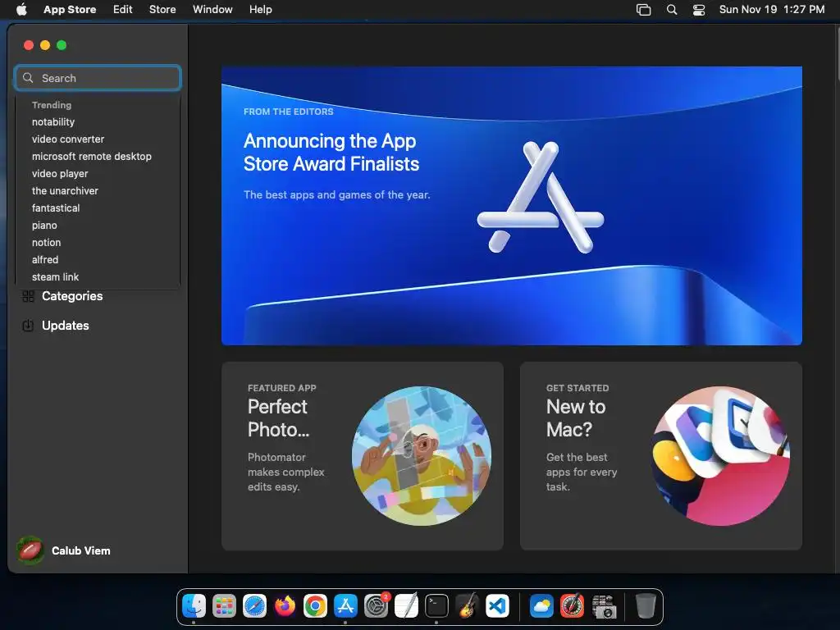Select trending search 'alfred'

[x=45, y=260]
